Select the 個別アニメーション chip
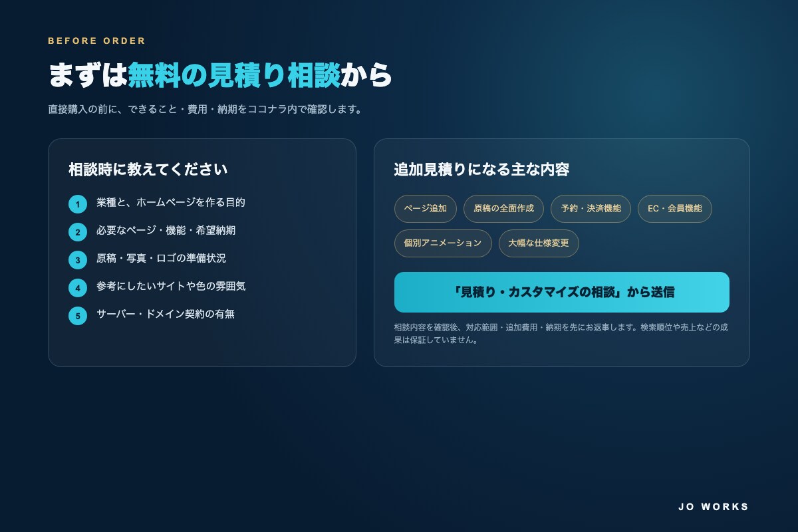Viewport: 798px width, 532px height. (x=443, y=243)
